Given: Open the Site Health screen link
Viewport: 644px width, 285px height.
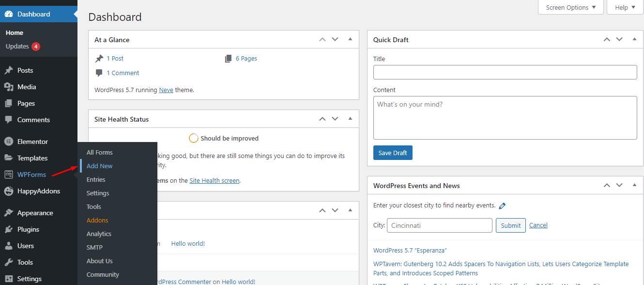Looking at the screenshot, I should [x=214, y=180].
